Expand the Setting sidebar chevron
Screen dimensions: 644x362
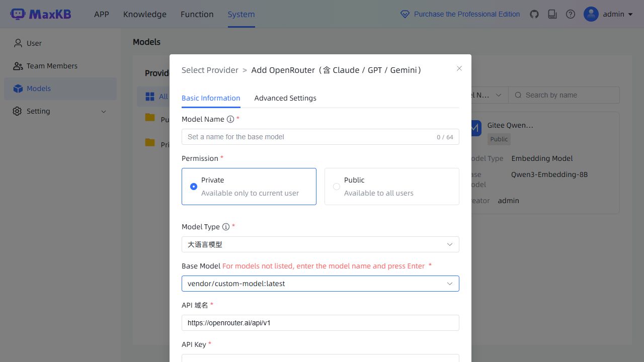pyautogui.click(x=104, y=111)
